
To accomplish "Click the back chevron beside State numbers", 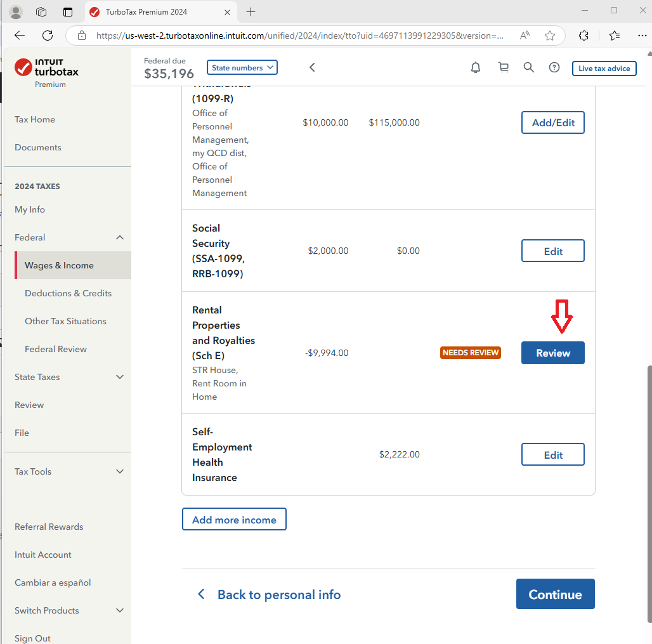I will point(312,68).
